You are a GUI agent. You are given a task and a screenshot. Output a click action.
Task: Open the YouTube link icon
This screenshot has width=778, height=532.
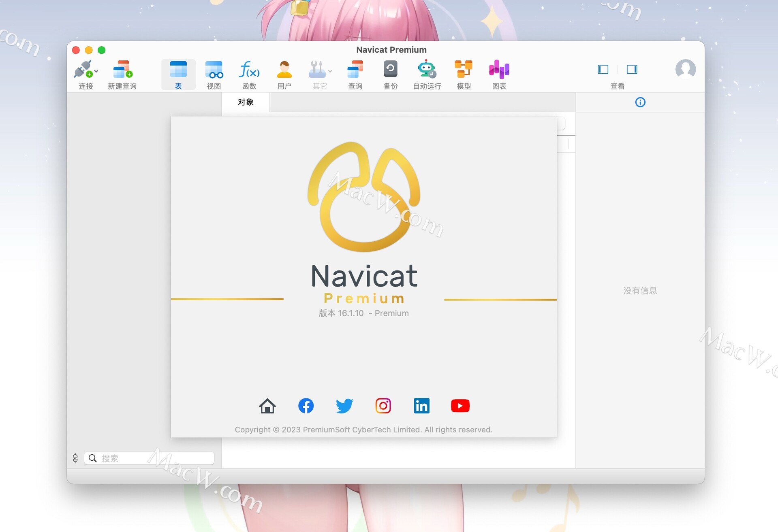[460, 406]
